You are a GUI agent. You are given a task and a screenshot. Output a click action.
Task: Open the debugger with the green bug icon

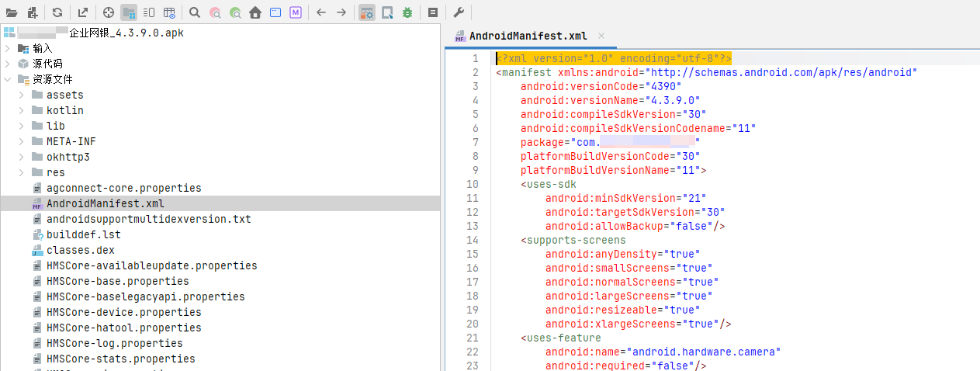[407, 12]
